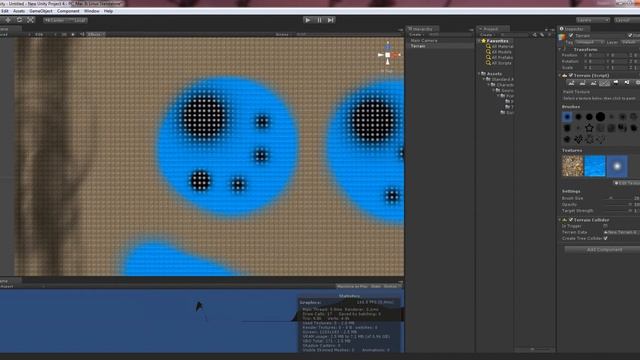The image size is (640, 360).
Task: Select the Scale transform tool
Action: pyautogui.click(x=30, y=20)
